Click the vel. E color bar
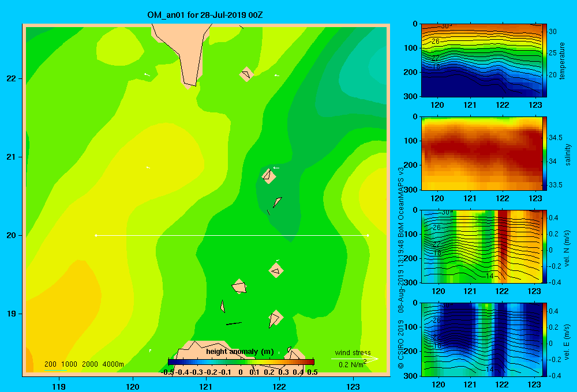577x392 pixels. point(545,340)
